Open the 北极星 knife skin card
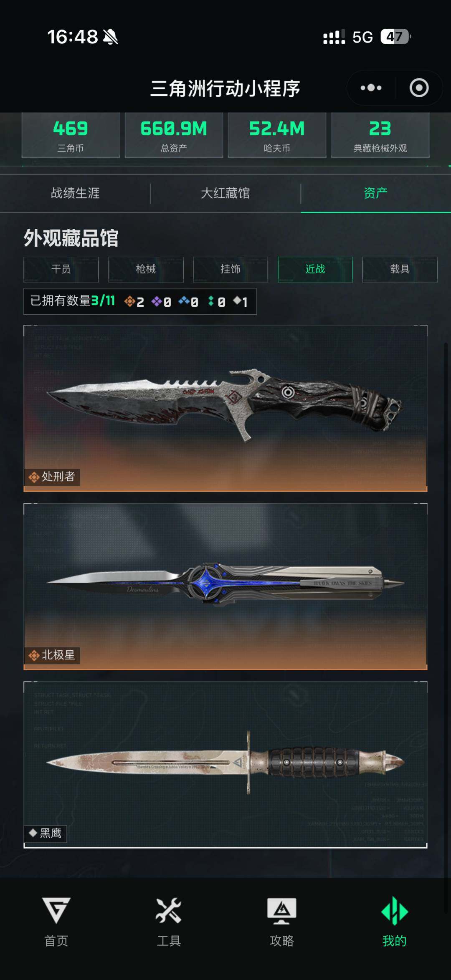Screen dimensions: 451x980 225,586
